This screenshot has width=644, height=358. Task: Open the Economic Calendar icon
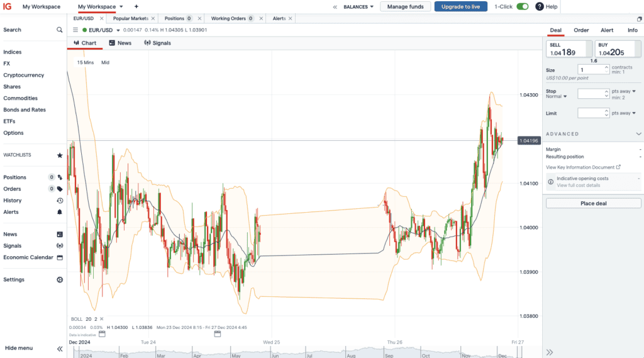(x=60, y=257)
